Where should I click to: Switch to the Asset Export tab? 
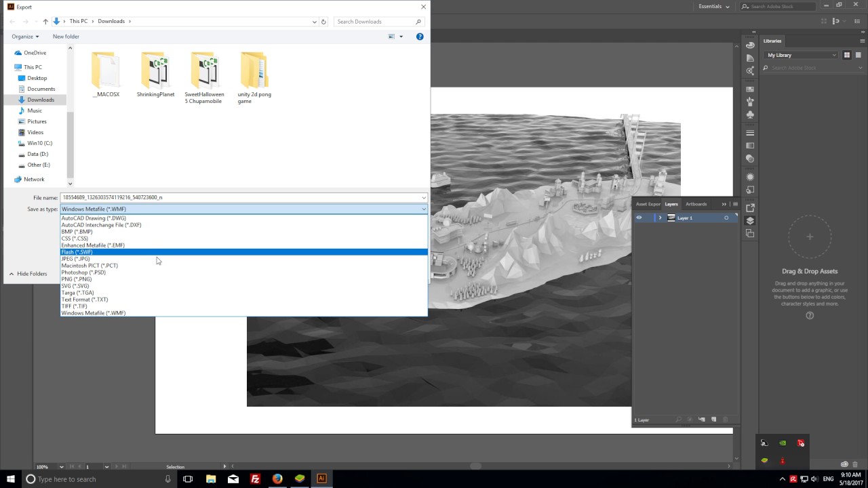click(x=648, y=204)
